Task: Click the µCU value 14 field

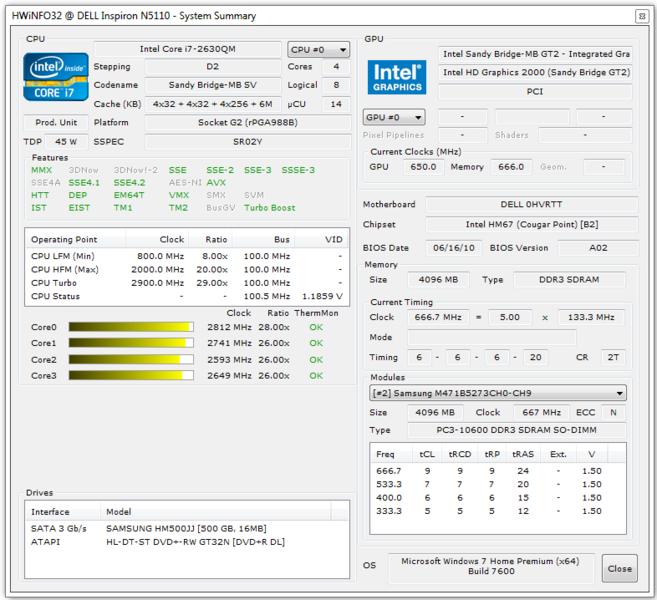Action: click(x=336, y=104)
